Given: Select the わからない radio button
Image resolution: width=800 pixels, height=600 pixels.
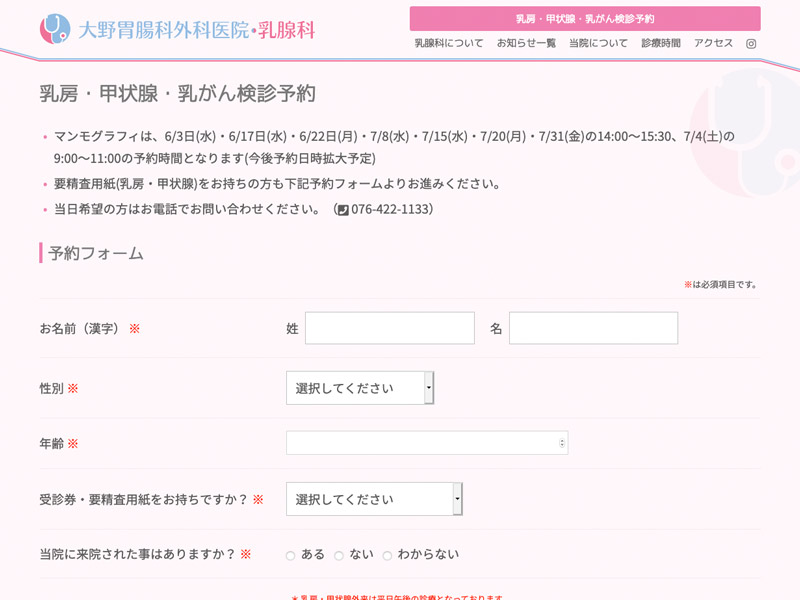Looking at the screenshot, I should click(x=387, y=555).
